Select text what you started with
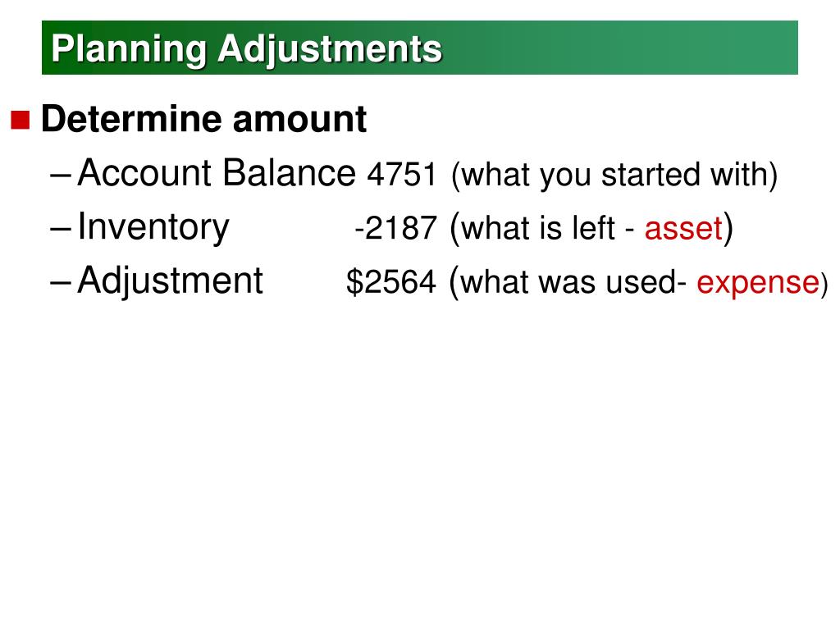840x630 pixels. pos(614,176)
